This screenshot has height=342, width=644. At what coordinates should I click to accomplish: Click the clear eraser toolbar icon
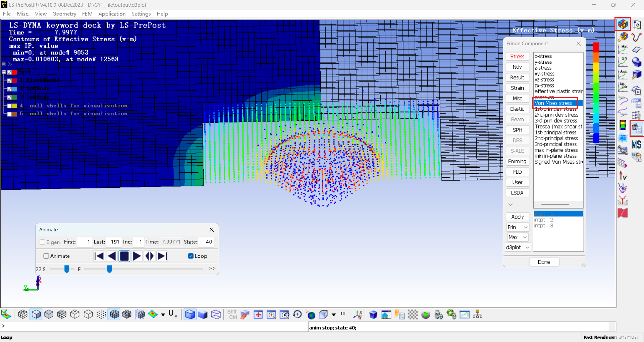pos(245,315)
